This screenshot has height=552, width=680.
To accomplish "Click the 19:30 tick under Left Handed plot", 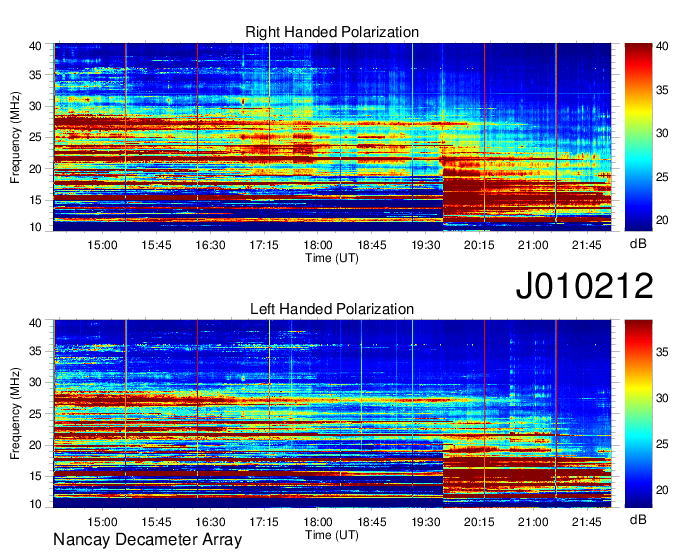I will (426, 522).
